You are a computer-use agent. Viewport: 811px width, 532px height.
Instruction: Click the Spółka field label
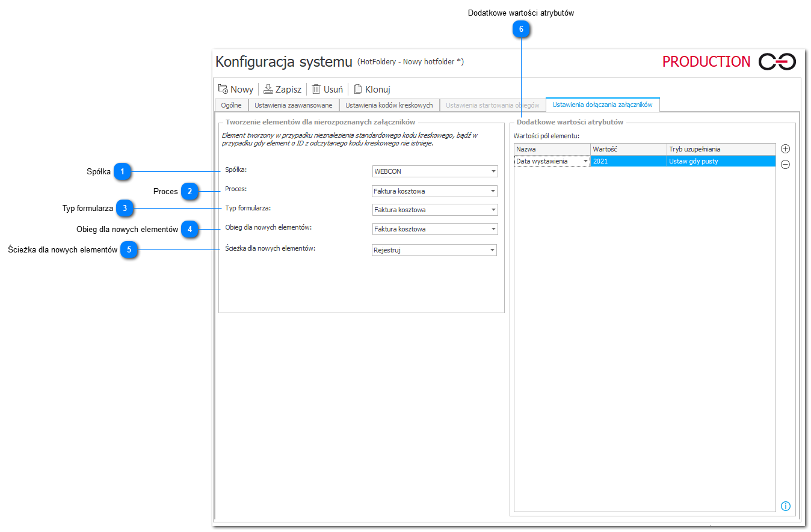(x=236, y=170)
